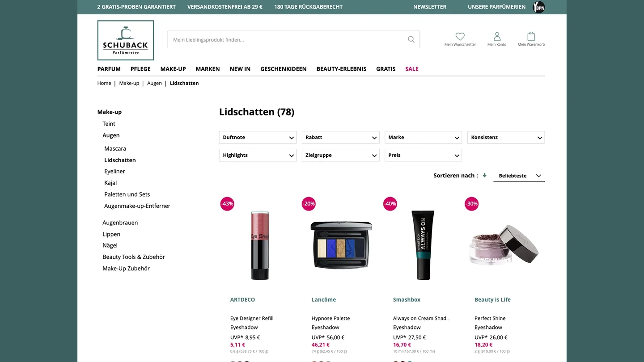Select Paletten und Sets category
Screen dimensions: 644x362
coord(127,194)
